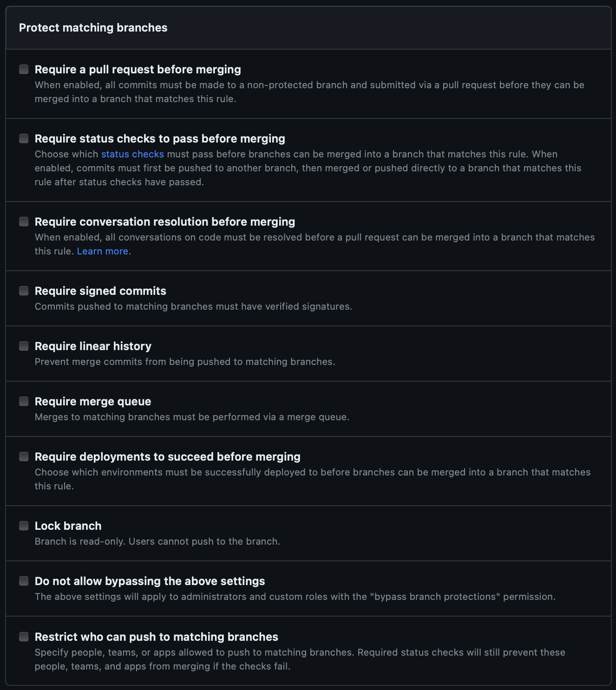Tick Require status checks to pass checkbox
The image size is (616, 690).
tap(24, 139)
